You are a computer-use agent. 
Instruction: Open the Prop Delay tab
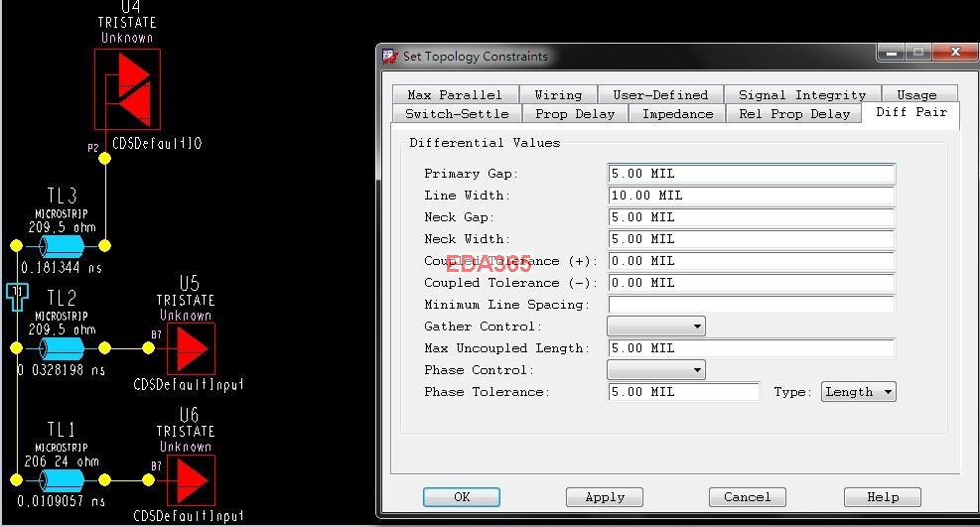(575, 114)
